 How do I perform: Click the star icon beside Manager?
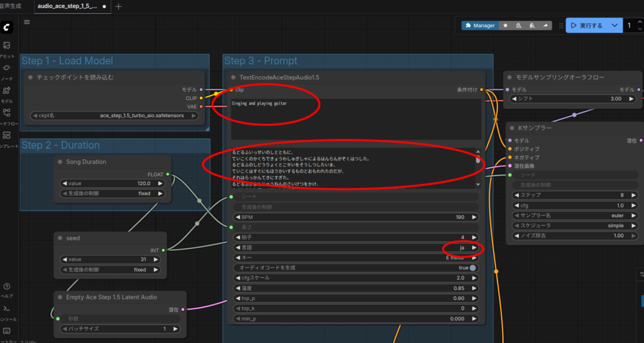pyautogui.click(x=506, y=26)
